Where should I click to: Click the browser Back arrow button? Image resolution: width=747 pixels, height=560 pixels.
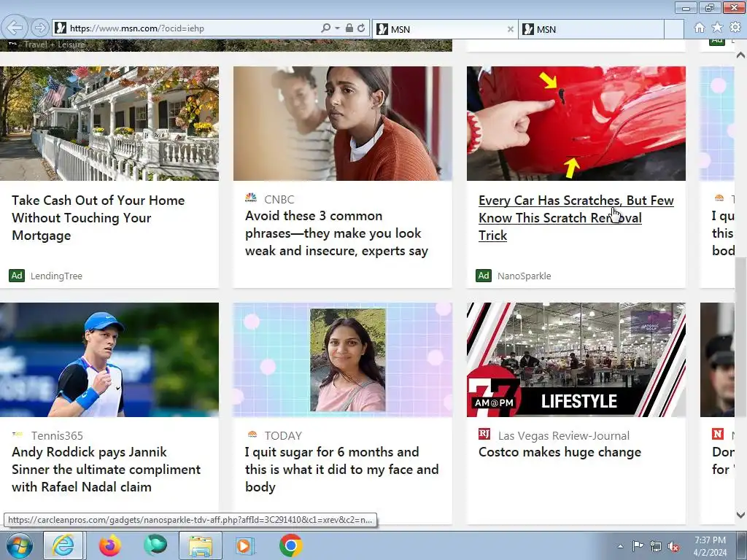[15, 28]
